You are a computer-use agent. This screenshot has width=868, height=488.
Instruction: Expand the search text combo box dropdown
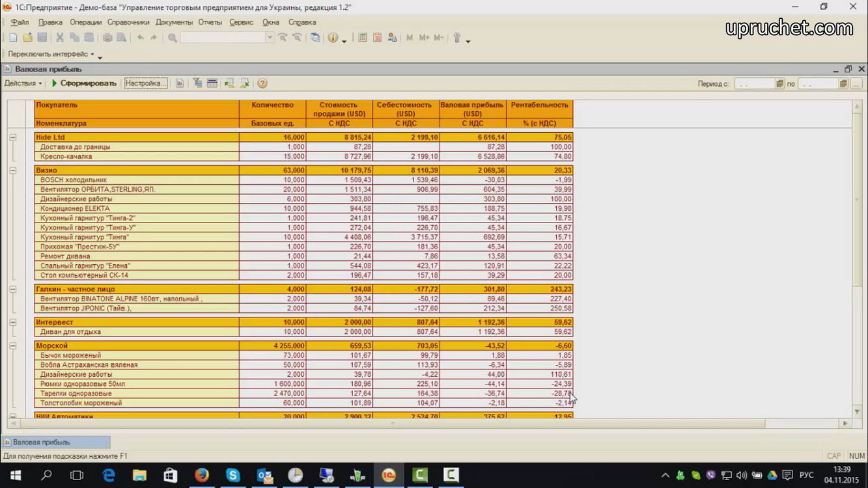click(x=270, y=38)
